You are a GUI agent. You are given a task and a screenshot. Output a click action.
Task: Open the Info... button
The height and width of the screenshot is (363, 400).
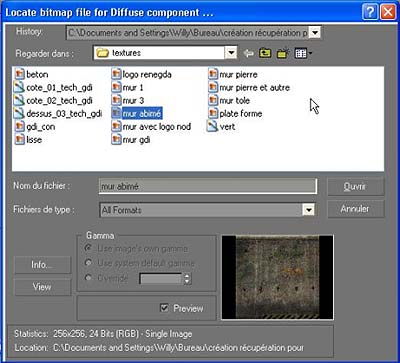(42, 265)
